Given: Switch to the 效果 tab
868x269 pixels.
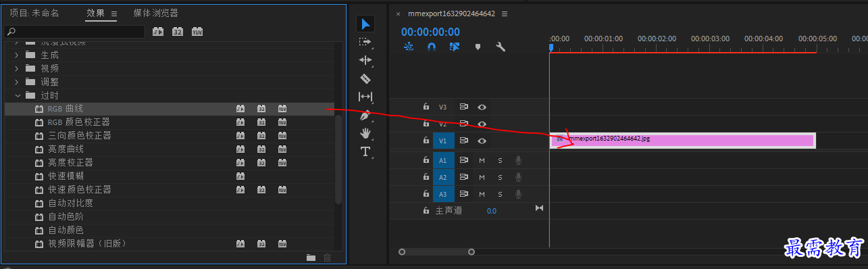Looking at the screenshot, I should 95,13.
